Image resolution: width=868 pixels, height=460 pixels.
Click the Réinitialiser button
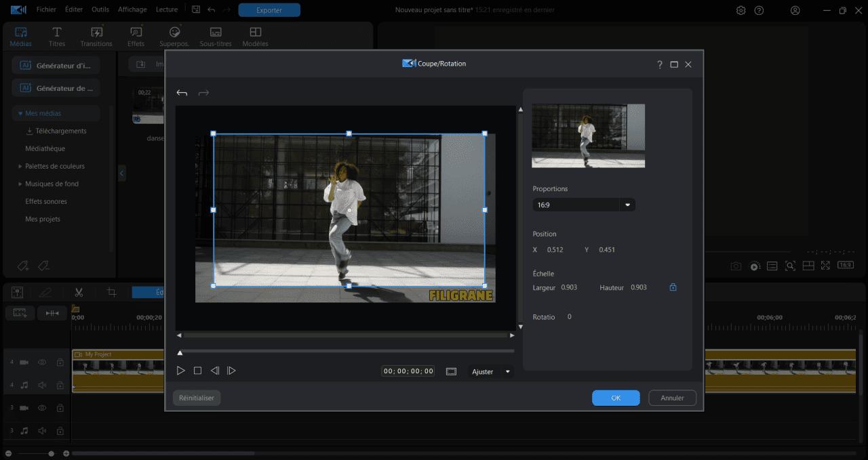point(196,398)
